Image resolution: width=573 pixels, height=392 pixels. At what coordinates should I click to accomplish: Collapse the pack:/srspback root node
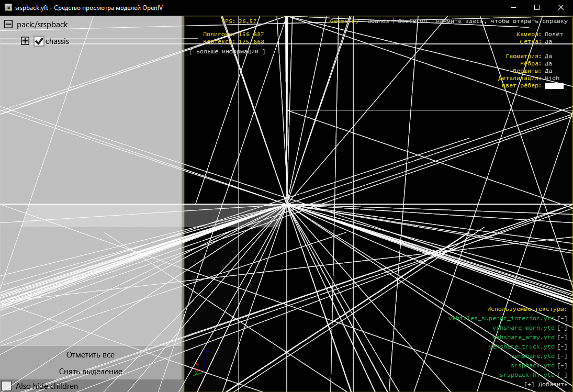(x=8, y=25)
